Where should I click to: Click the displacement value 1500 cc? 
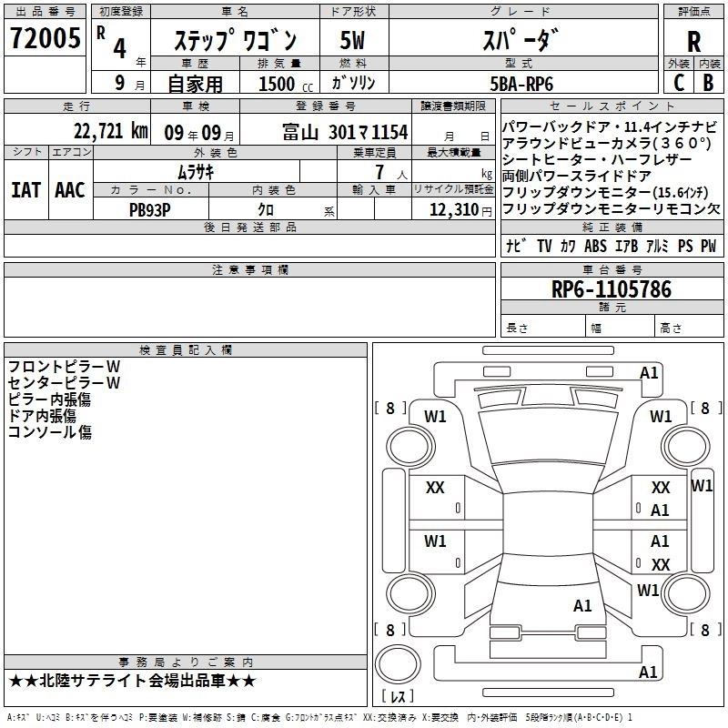pos(285,84)
